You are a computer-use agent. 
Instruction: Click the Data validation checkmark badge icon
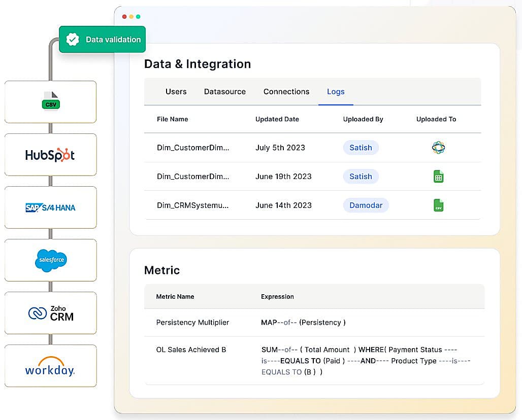73,39
